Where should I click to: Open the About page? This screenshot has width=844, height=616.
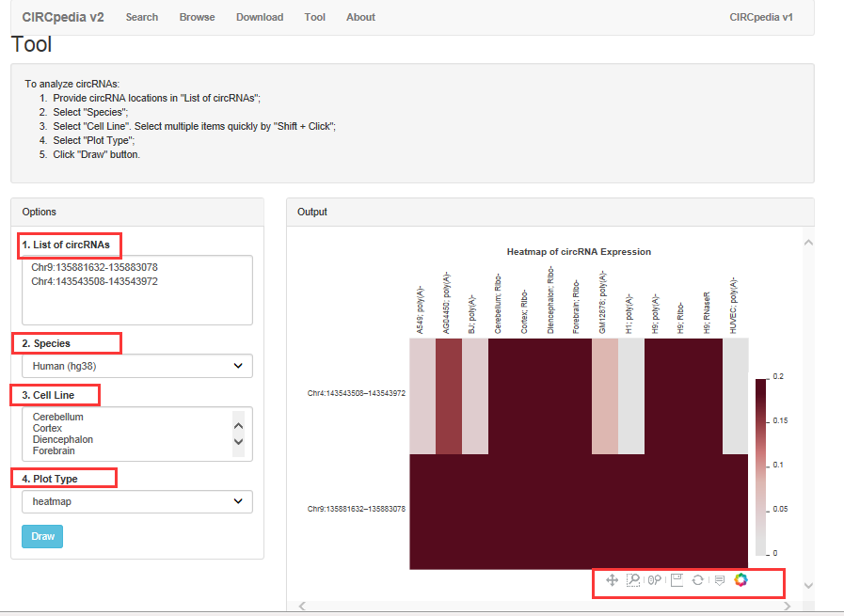pos(360,17)
